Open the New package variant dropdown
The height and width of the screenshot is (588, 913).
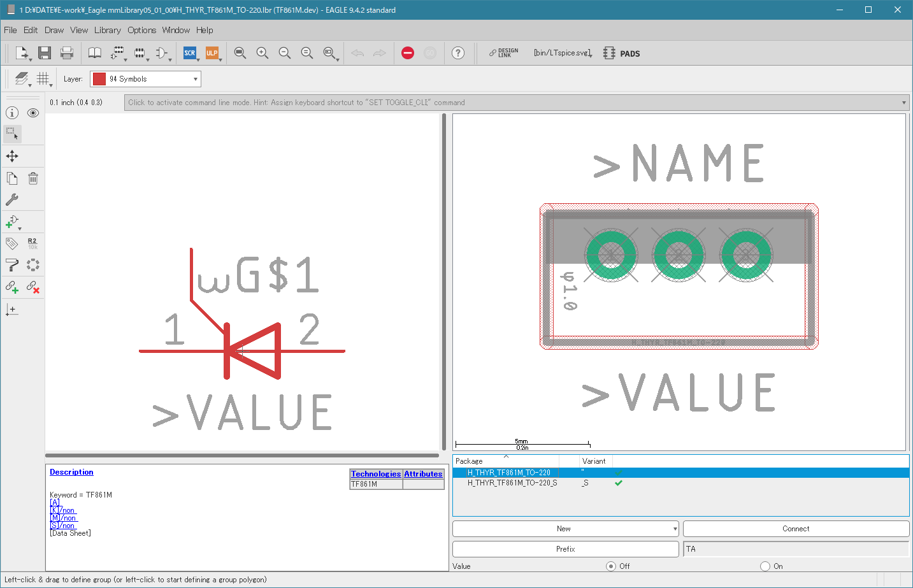[565, 529]
